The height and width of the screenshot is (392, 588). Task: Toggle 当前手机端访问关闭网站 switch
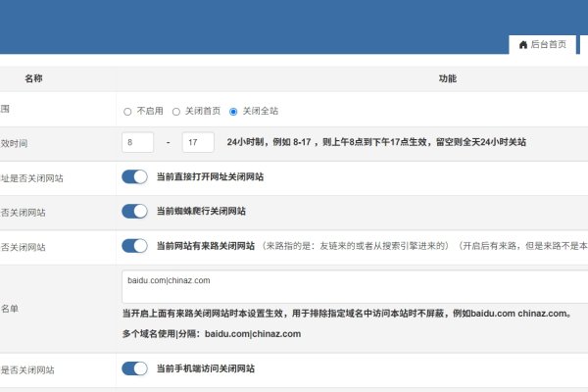[134, 368]
